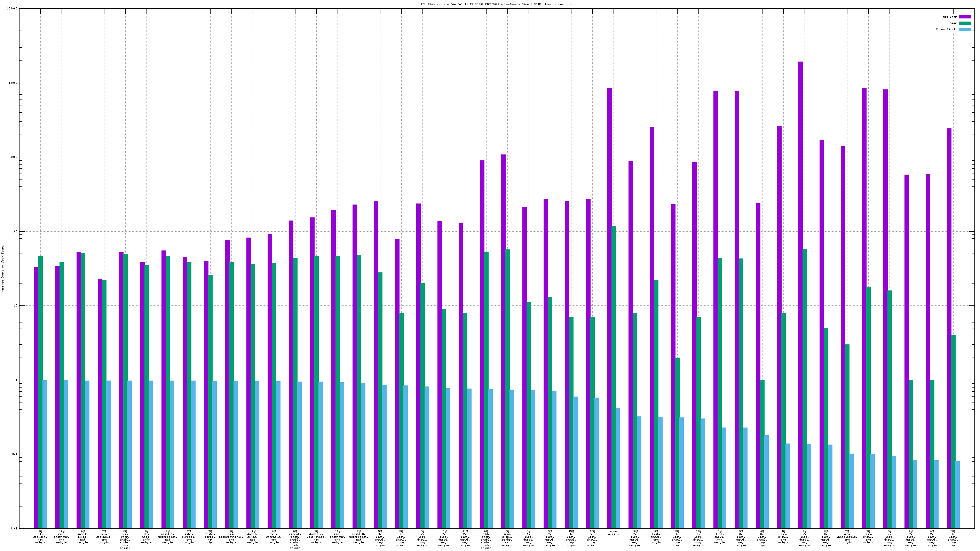Click the ips.whitelisted.org origin axis label

[847, 536]
